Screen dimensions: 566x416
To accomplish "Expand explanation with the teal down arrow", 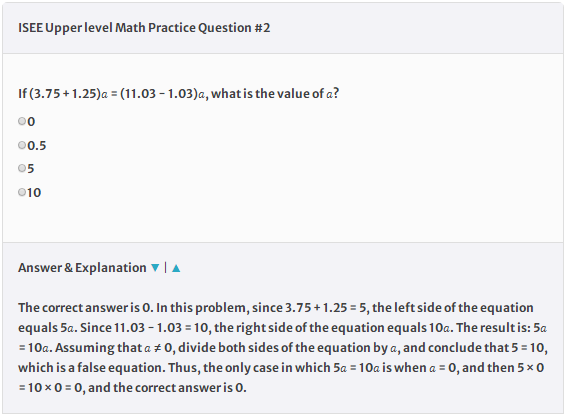I will coord(155,268).
